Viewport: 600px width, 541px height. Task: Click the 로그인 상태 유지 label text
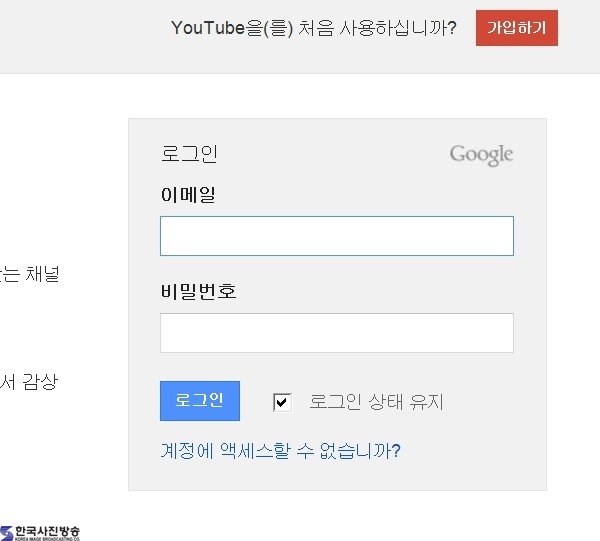point(376,402)
